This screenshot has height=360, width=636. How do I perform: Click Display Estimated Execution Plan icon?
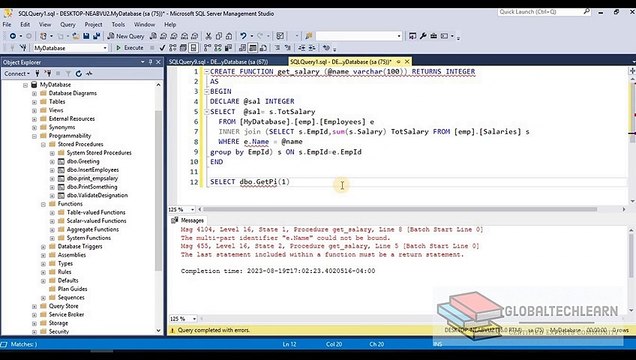173,48
